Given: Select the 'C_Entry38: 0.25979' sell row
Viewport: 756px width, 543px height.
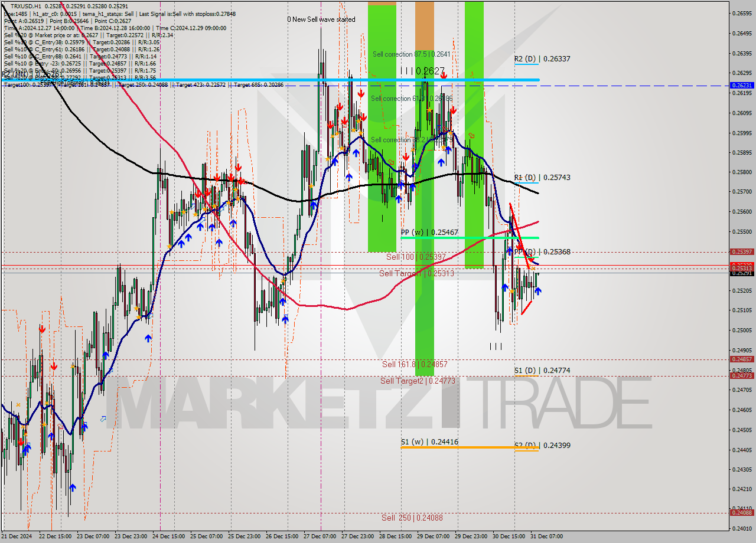Looking at the screenshot, I should coord(82,42).
